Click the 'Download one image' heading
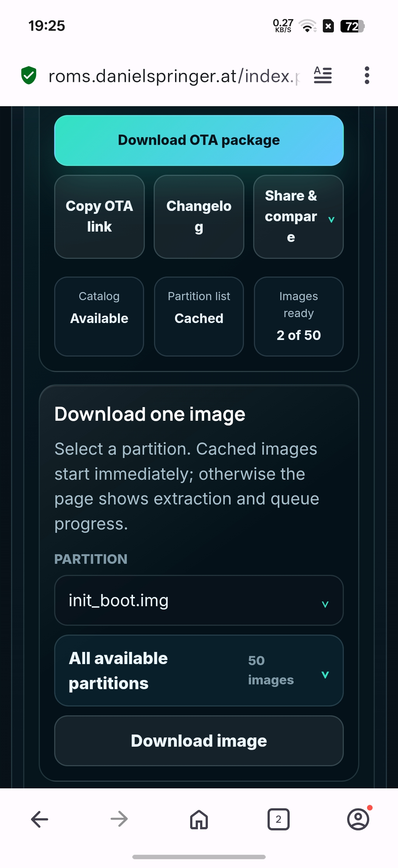The width and height of the screenshot is (398, 868). coord(150,414)
